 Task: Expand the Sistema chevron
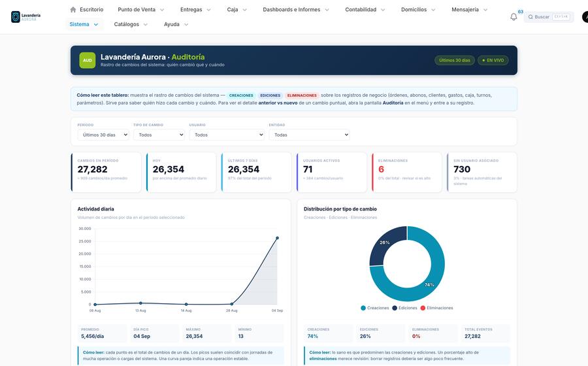click(x=96, y=24)
